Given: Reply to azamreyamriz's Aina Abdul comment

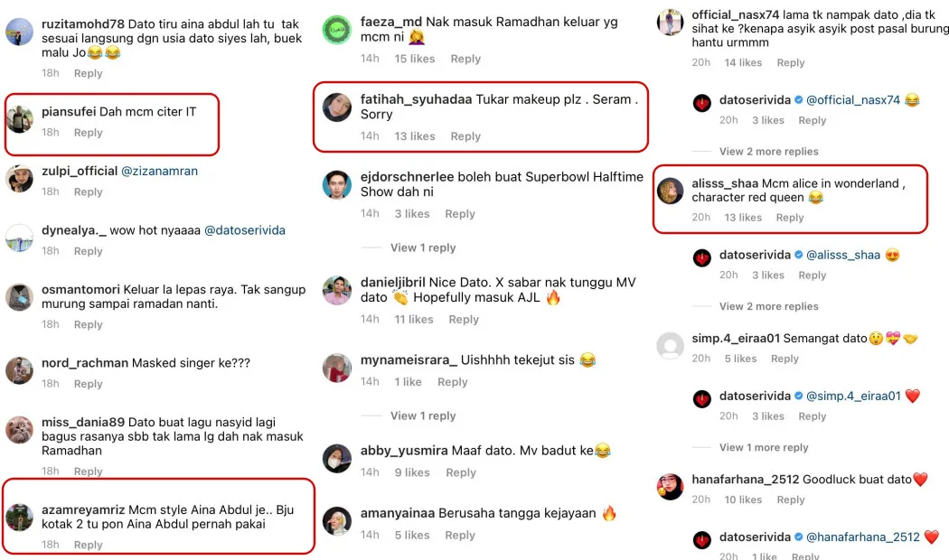Looking at the screenshot, I should 89,545.
